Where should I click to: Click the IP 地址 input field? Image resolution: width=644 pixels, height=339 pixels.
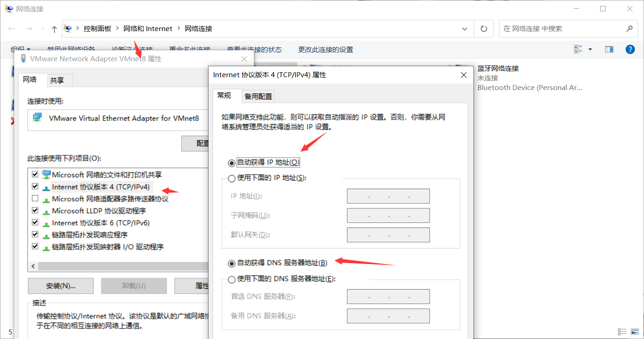(x=388, y=196)
